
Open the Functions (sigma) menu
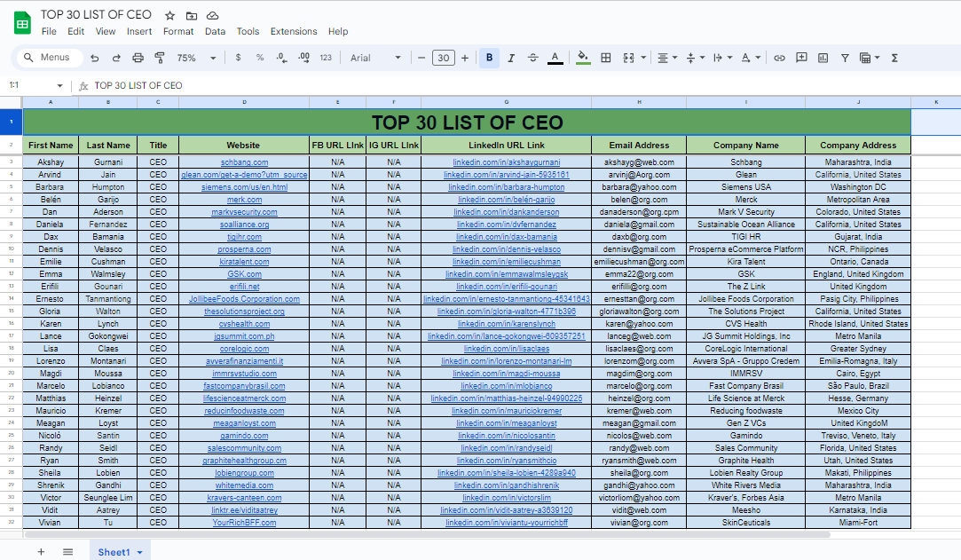click(x=894, y=58)
